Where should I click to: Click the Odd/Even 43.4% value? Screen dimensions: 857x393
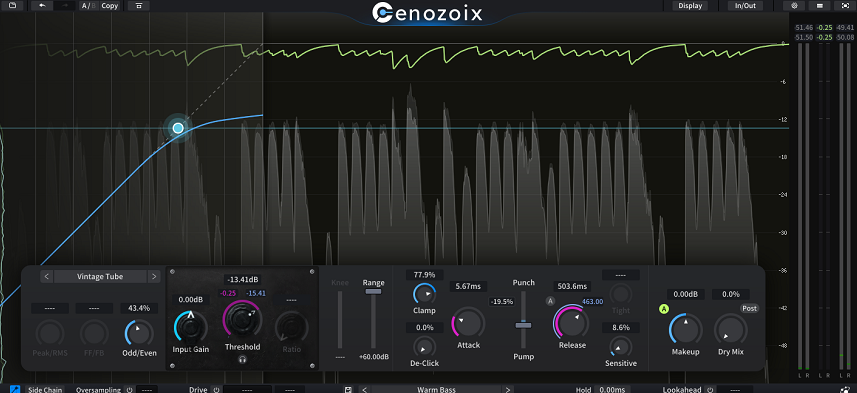(x=139, y=308)
